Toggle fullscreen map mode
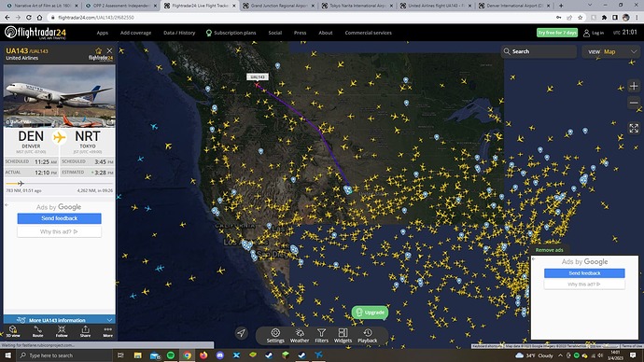This screenshot has height=362, width=644. click(634, 128)
